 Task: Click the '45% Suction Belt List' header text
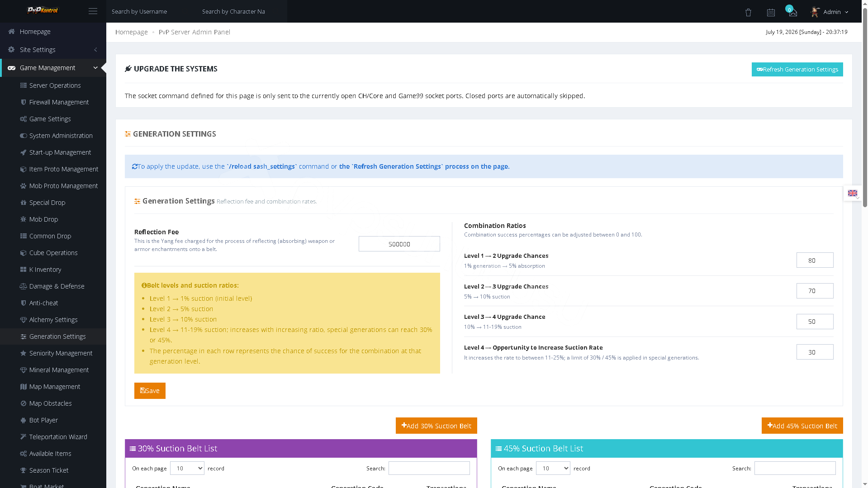(x=543, y=449)
